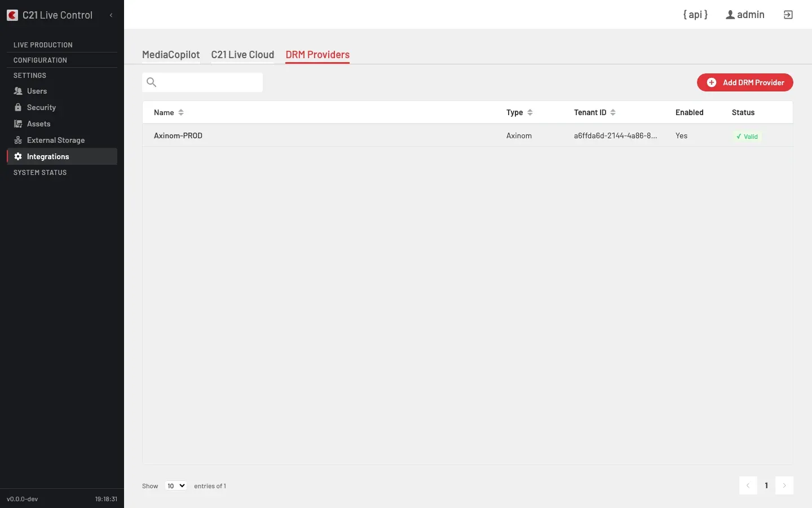Open Assets settings page
Viewport: 812px width, 508px height.
click(x=62, y=124)
